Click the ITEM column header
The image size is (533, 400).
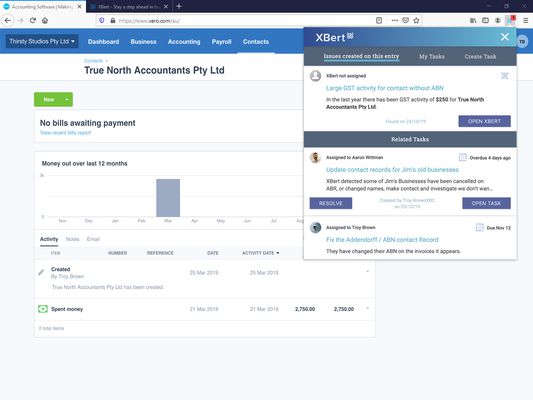pyautogui.click(x=55, y=253)
